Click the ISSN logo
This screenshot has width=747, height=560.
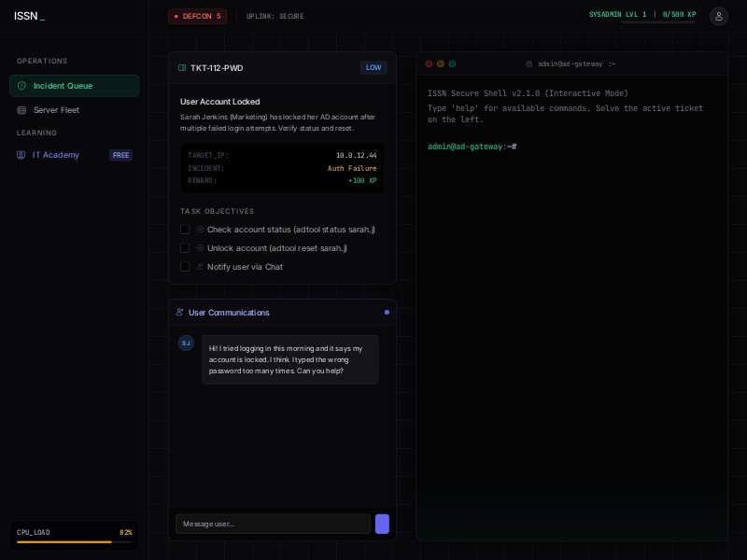29,16
